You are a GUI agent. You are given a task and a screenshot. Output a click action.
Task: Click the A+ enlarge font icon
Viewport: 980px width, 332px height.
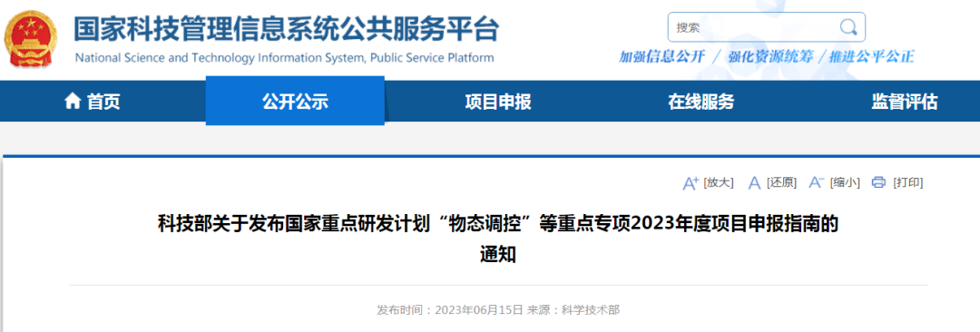690,183
